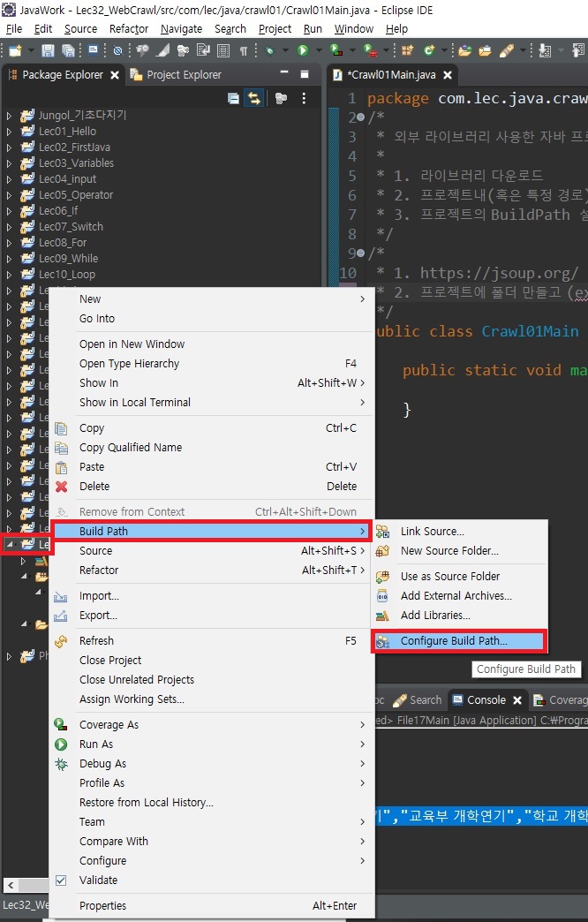This screenshot has height=922, width=588.
Task: Switch to the Search view tab
Action: [418, 699]
